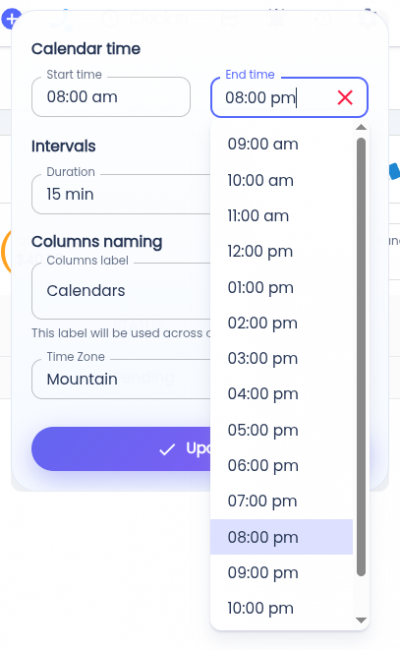Select 03:00 pm option
The image size is (400, 650).
pyautogui.click(x=281, y=359)
